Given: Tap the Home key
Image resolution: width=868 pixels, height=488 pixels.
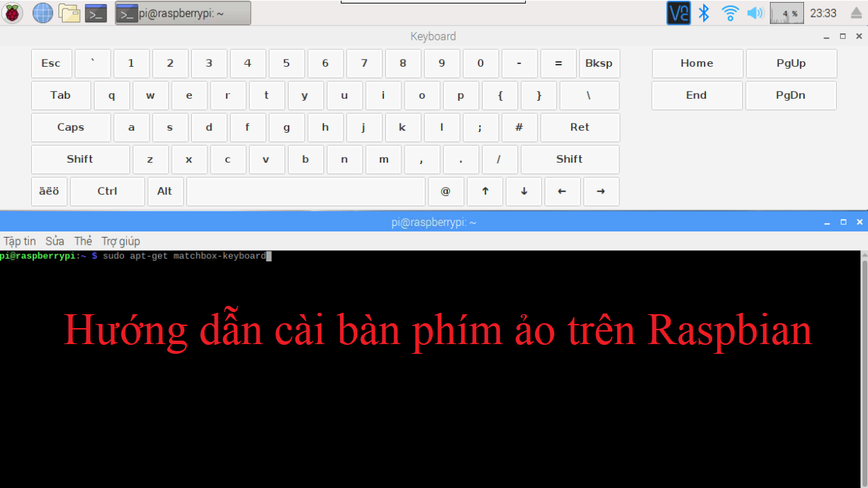Looking at the screenshot, I should pyautogui.click(x=697, y=63).
